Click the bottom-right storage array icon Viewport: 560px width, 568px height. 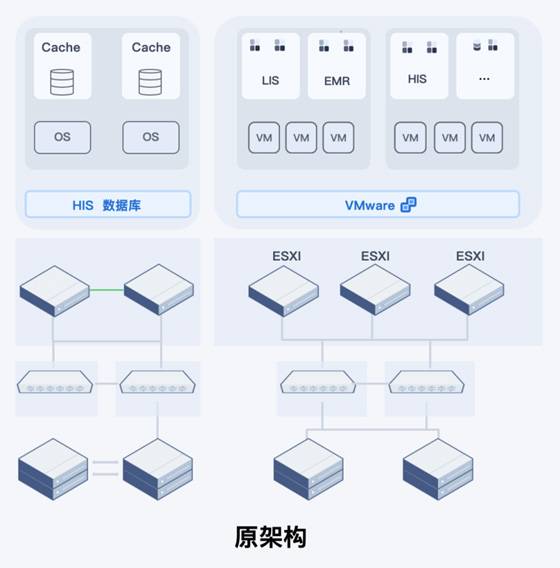click(x=438, y=469)
